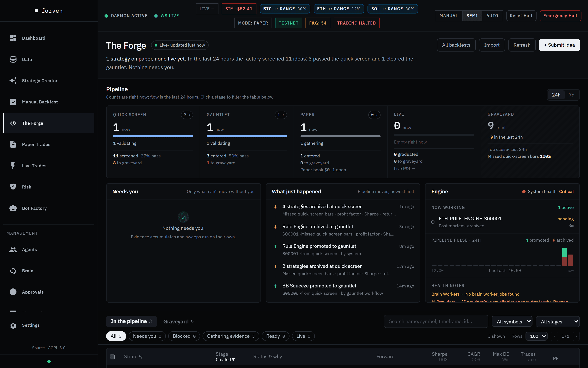Image resolution: width=588 pixels, height=368 pixels.
Task: Switch trading mode to SEMI
Action: [472, 16]
